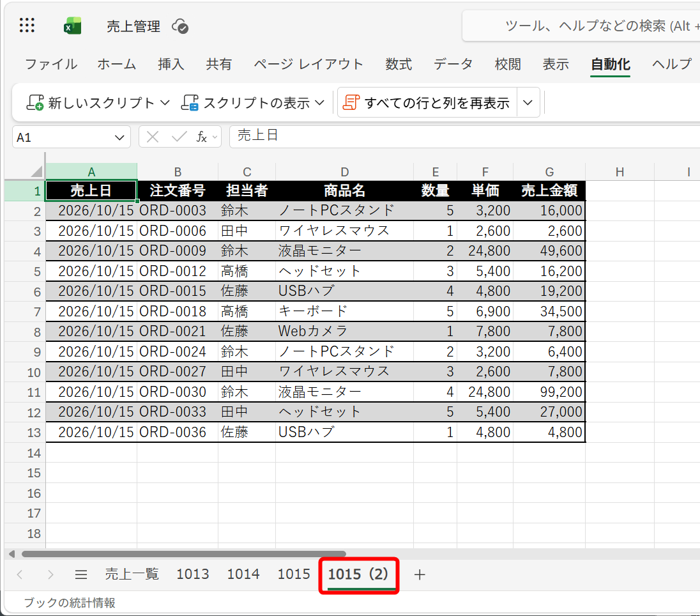Image resolution: width=700 pixels, height=616 pixels.
Task: Click cell 34,500
Action: pyautogui.click(x=549, y=311)
